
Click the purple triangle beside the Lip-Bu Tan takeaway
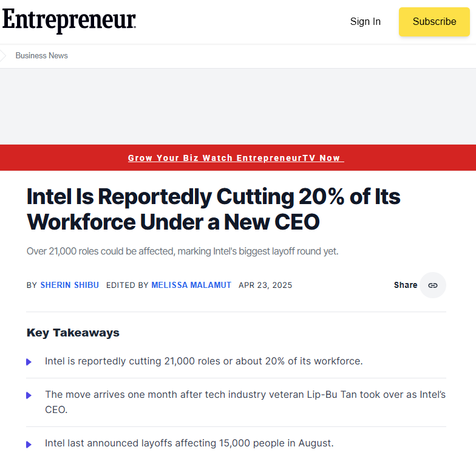(x=29, y=395)
